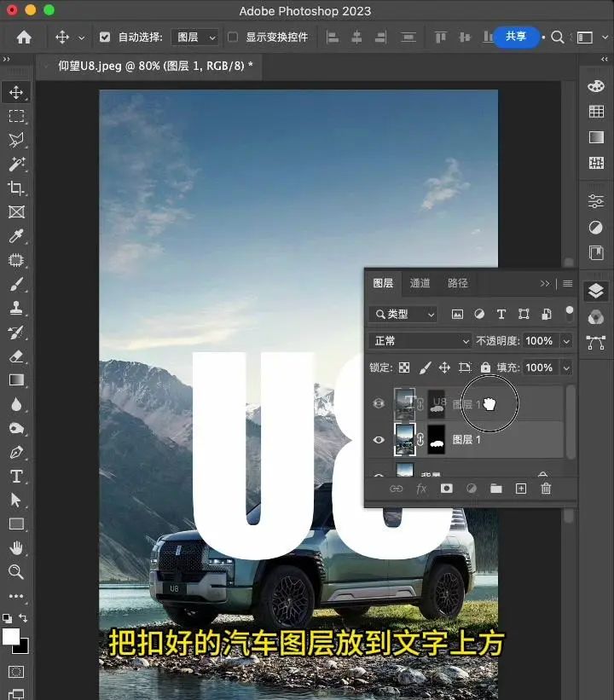Select the Hand tool in toolbar

click(16, 547)
